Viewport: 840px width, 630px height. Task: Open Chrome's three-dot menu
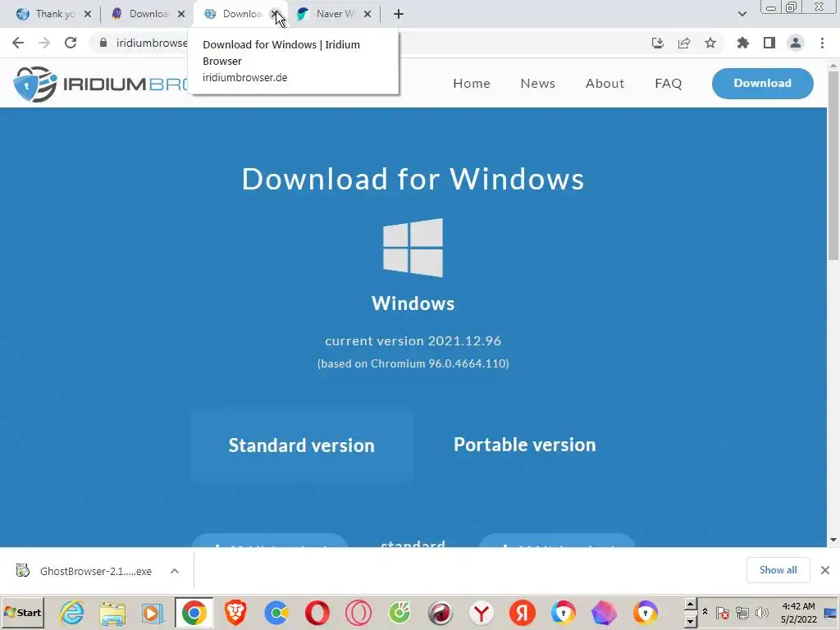click(x=822, y=43)
